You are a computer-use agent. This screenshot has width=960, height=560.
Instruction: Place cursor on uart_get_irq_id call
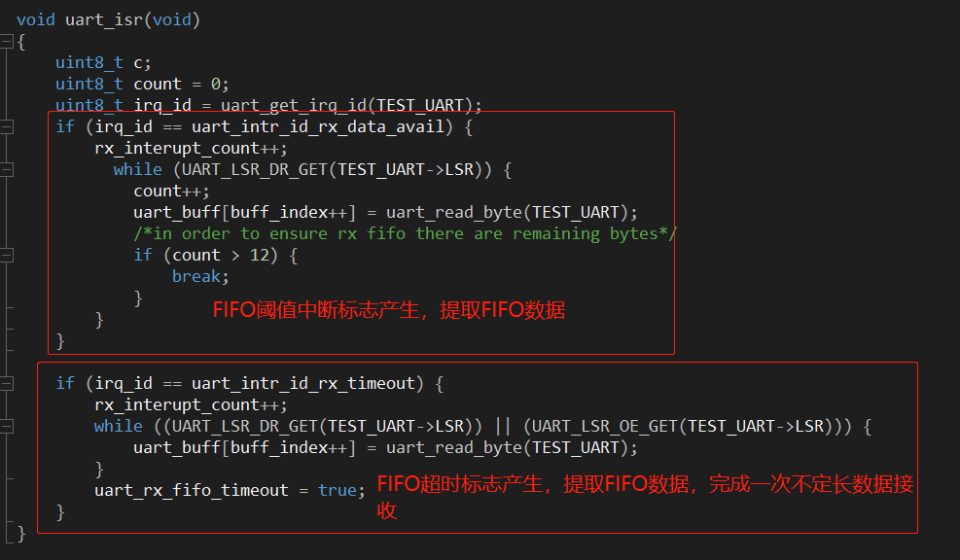pos(294,105)
